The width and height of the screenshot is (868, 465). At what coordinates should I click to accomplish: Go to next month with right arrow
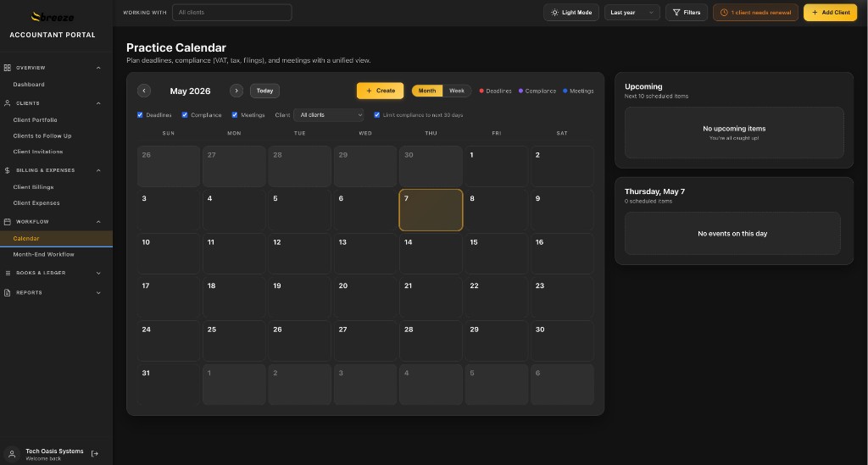[x=236, y=91]
